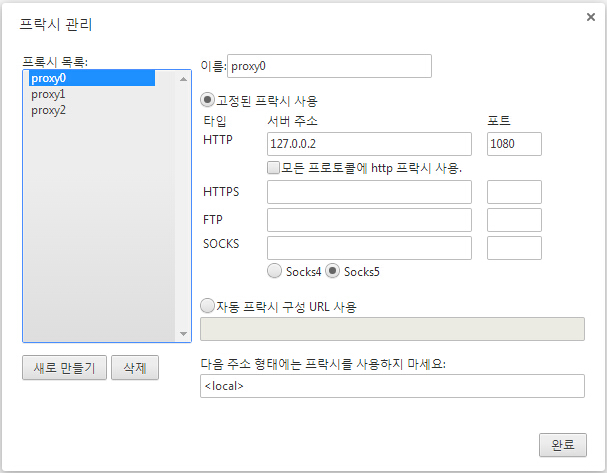
Task: Click the HTTP port field showing 1080
Action: point(513,144)
